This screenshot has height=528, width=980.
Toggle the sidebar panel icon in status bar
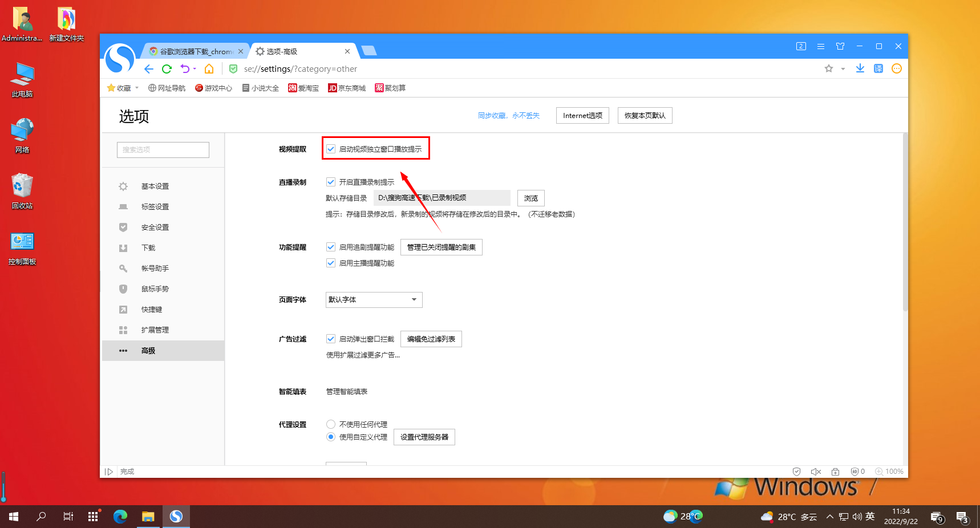(109, 472)
